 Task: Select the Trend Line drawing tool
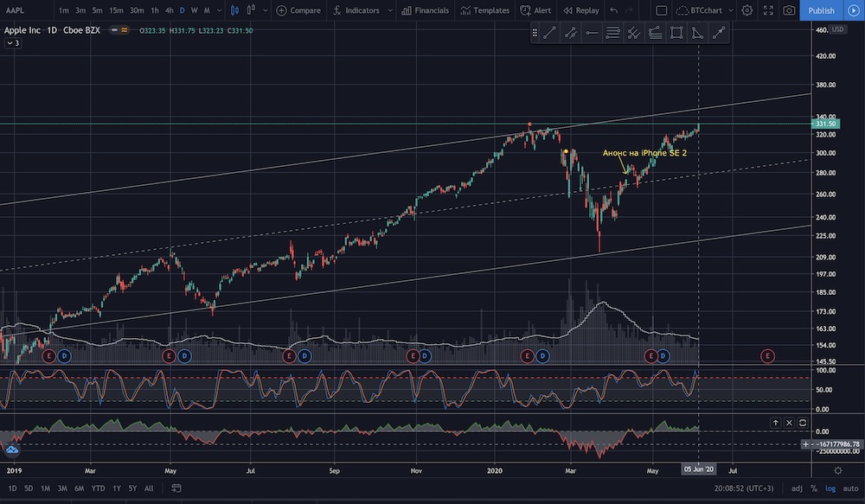(x=549, y=33)
